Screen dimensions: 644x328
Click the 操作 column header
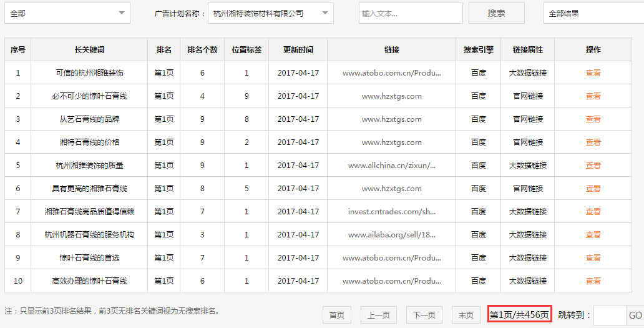point(593,50)
